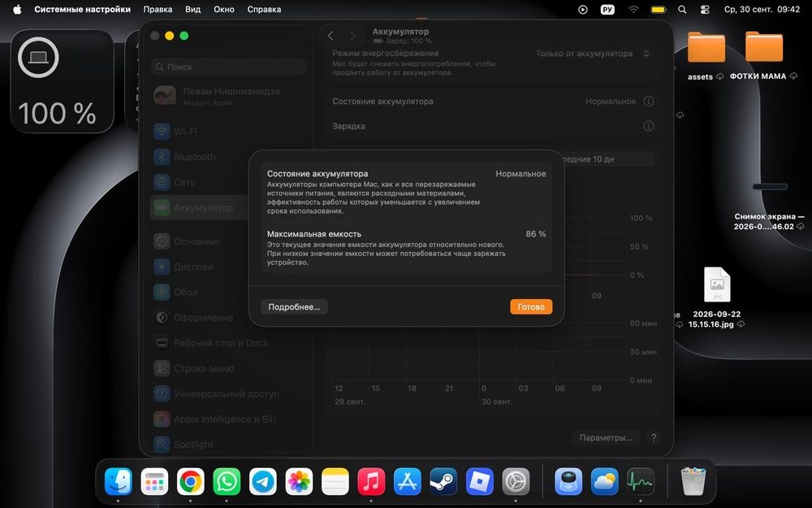The image size is (812, 508).
Task: Open Control Center in the menu bar
Action: point(705,9)
